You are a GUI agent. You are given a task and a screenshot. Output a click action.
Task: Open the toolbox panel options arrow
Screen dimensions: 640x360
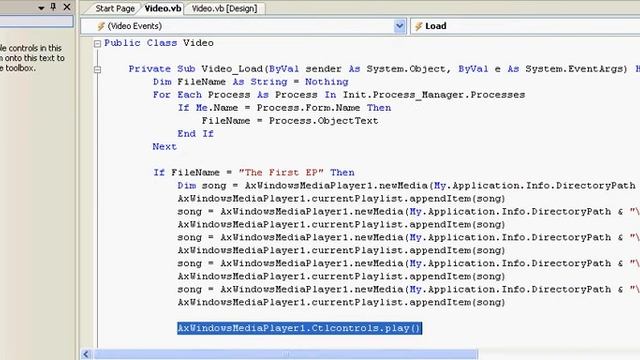[41, 8]
